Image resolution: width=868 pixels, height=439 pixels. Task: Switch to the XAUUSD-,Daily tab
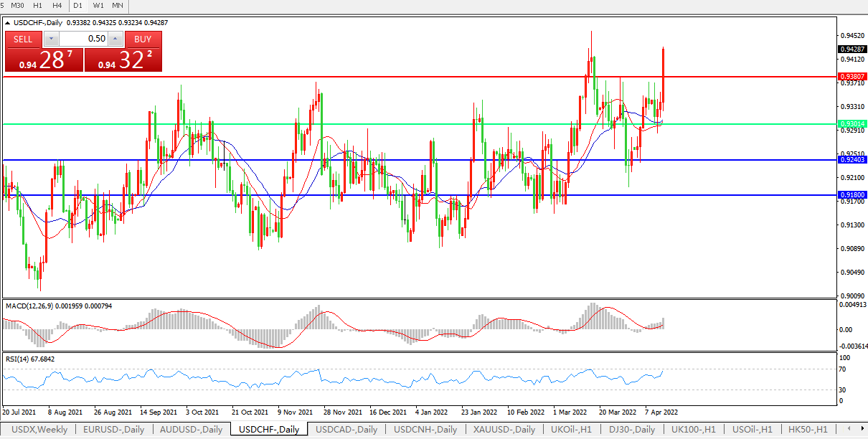click(504, 430)
